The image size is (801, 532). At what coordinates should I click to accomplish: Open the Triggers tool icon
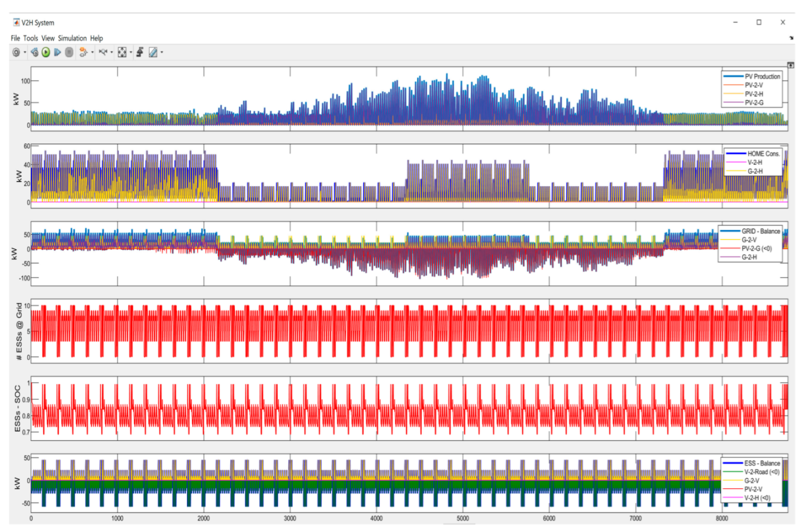coord(140,53)
